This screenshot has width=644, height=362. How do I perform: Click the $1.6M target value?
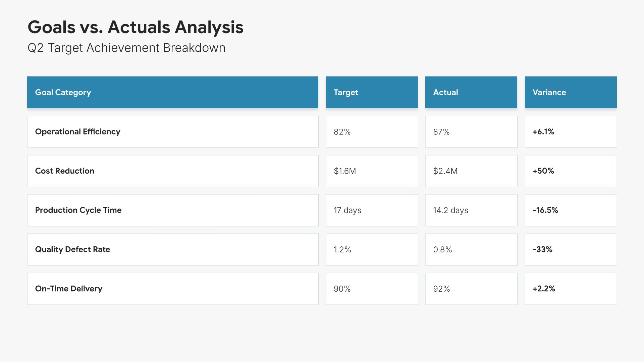(345, 171)
